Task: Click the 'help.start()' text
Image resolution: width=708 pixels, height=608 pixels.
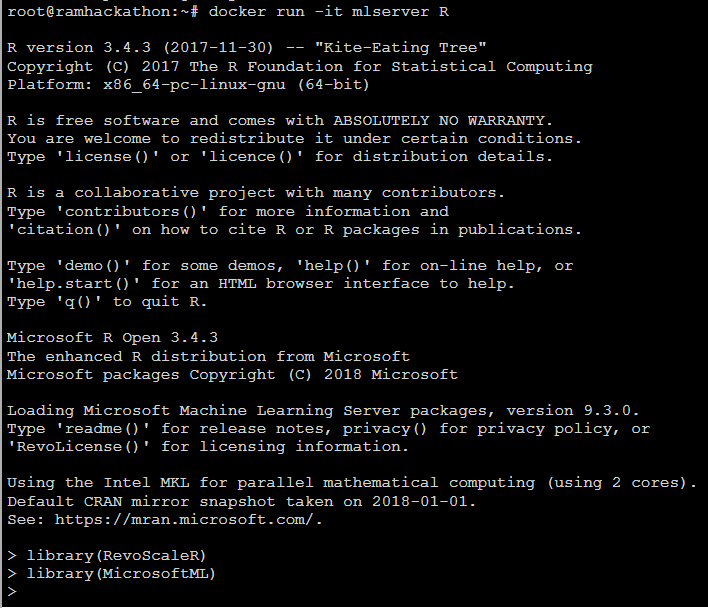Action: [74, 284]
